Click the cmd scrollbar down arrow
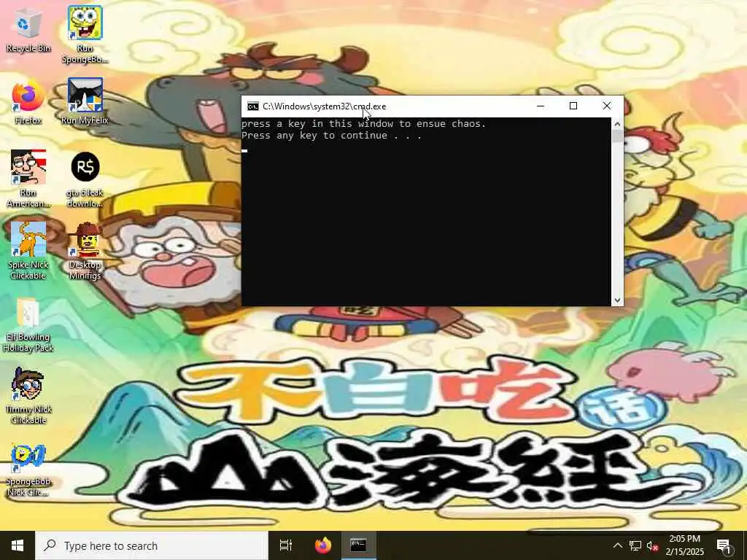 617,300
